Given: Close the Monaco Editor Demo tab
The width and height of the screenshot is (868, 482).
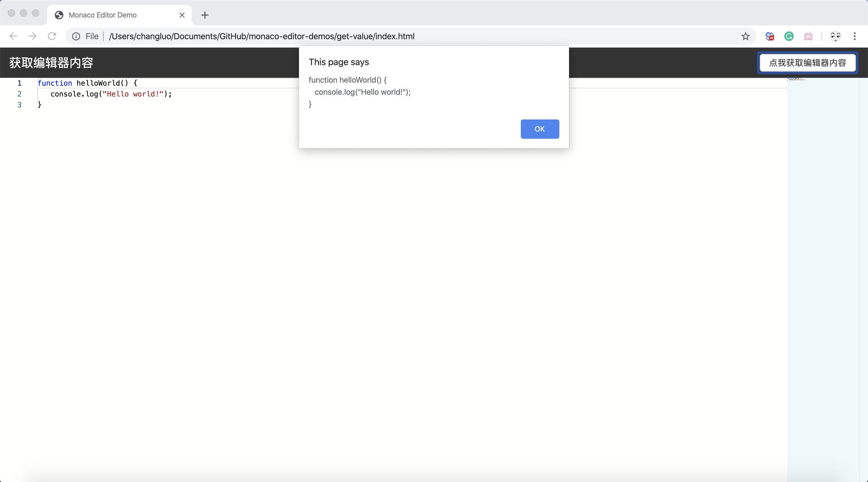Looking at the screenshot, I should click(182, 15).
